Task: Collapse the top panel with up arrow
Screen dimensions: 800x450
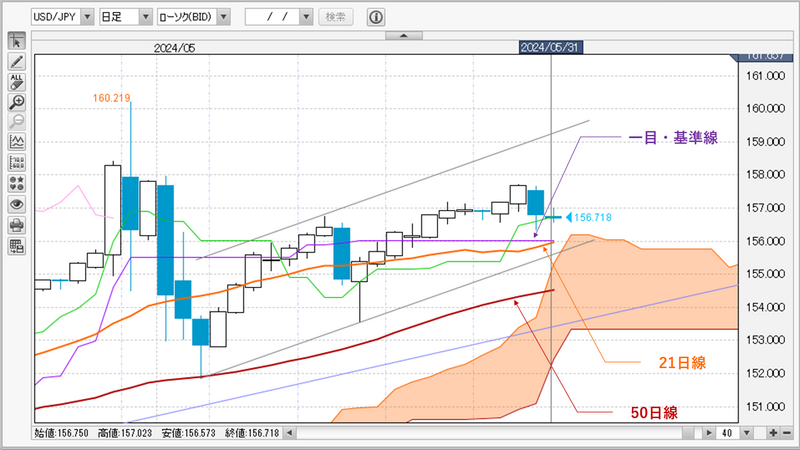Action: [404, 35]
